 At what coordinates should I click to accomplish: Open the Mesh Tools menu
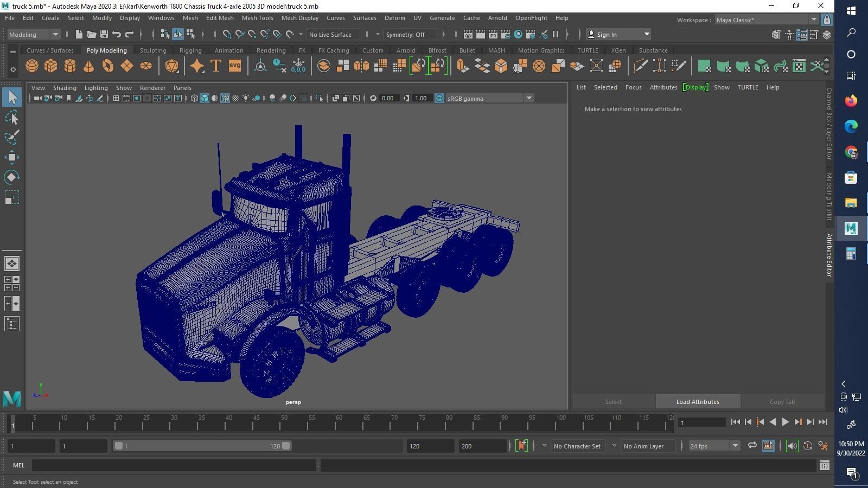click(x=257, y=18)
